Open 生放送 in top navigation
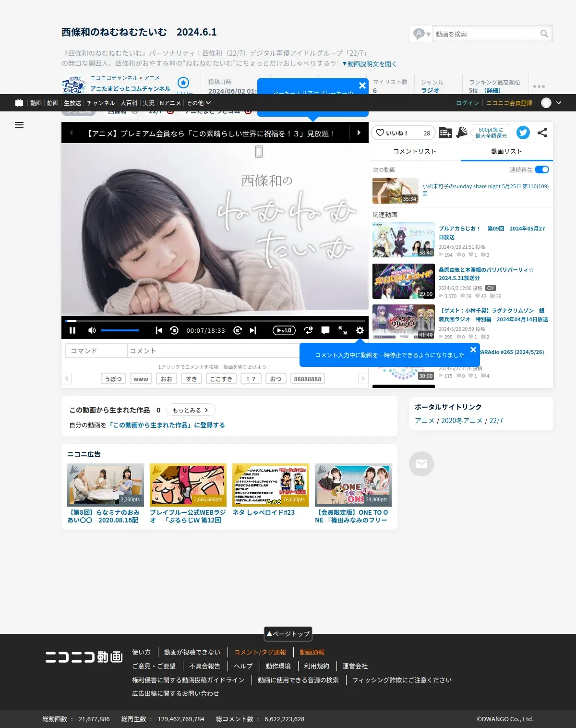This screenshot has height=728, width=576. [x=72, y=103]
